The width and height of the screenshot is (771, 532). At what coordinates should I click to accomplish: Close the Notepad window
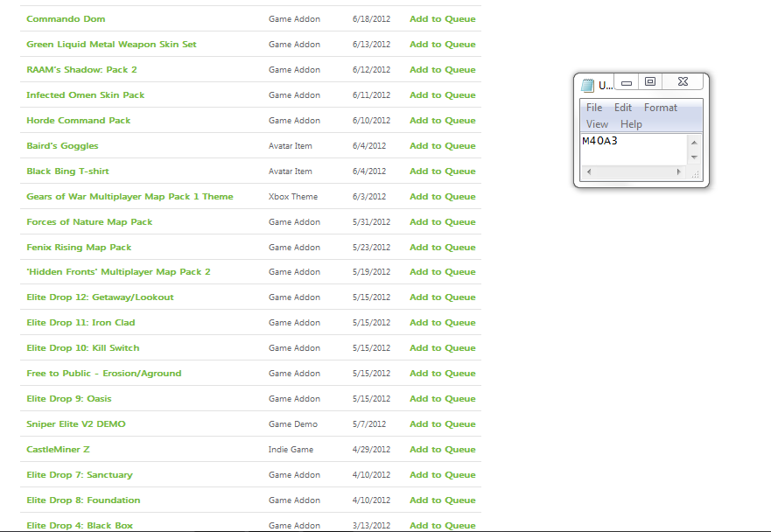coord(683,81)
